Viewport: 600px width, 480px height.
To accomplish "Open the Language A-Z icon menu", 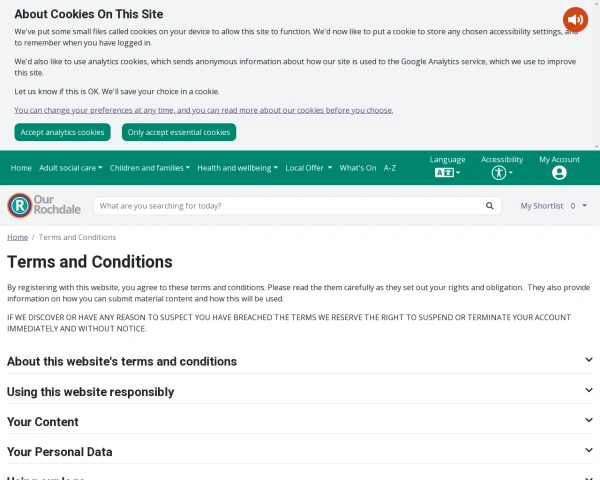I will (446, 173).
